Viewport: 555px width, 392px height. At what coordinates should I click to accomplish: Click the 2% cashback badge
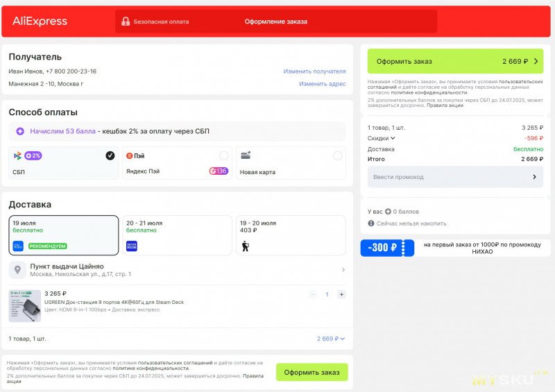pos(33,155)
